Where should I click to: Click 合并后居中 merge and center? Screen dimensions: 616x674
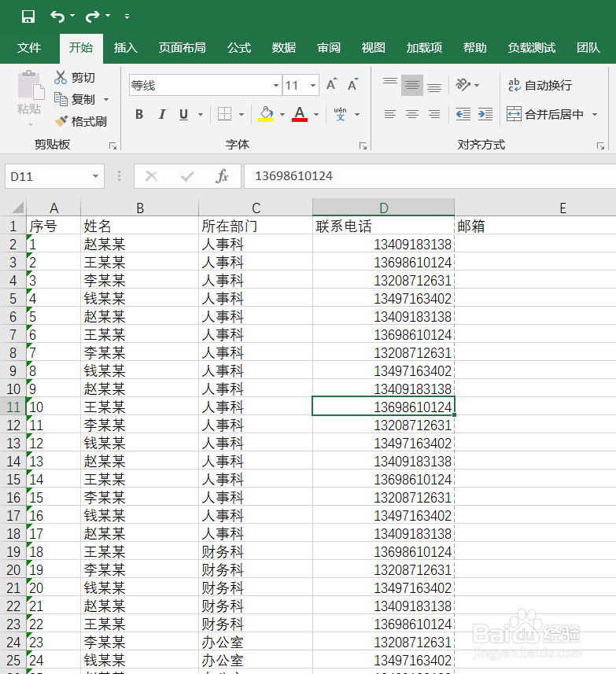click(544, 114)
